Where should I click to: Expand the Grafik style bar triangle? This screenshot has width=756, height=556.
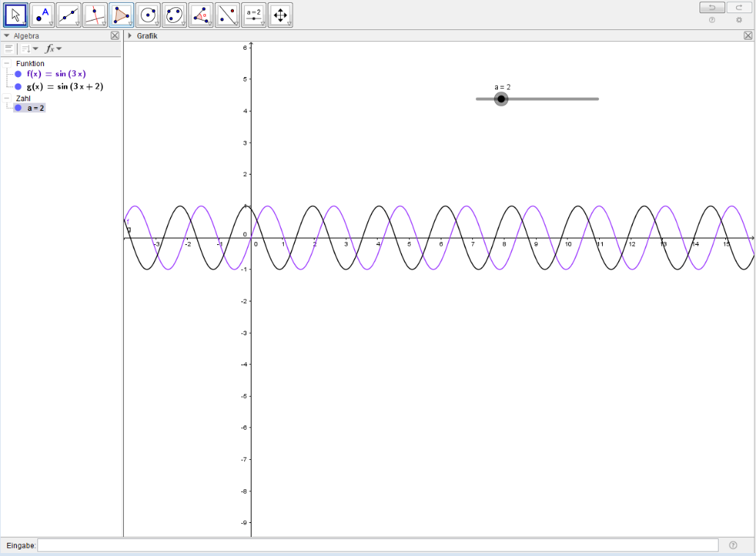click(130, 36)
